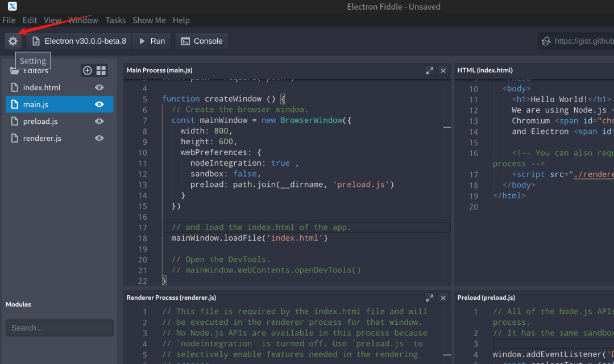Click the gist icon in the URL bar
614x364 pixels.
pyautogui.click(x=546, y=41)
